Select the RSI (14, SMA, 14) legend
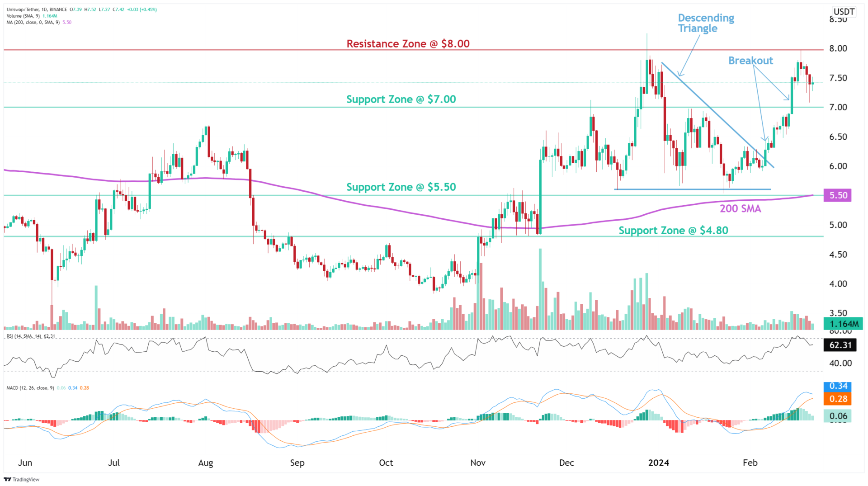868x486 pixels. (x=24, y=336)
